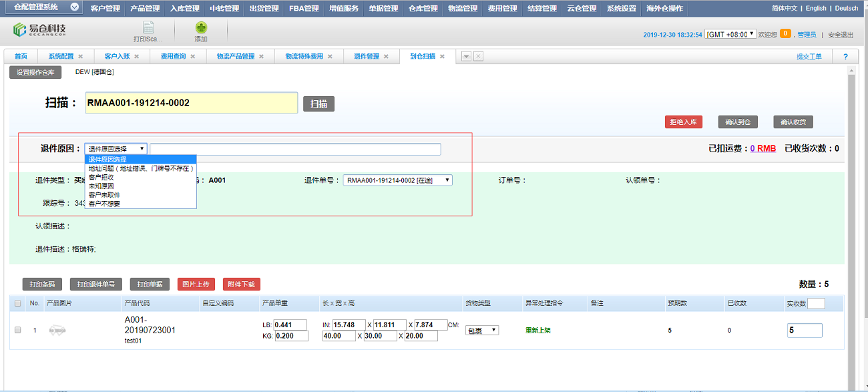Open the tab list dropdown arrow icon
Viewport: 868px width, 392px height.
pyautogui.click(x=466, y=57)
